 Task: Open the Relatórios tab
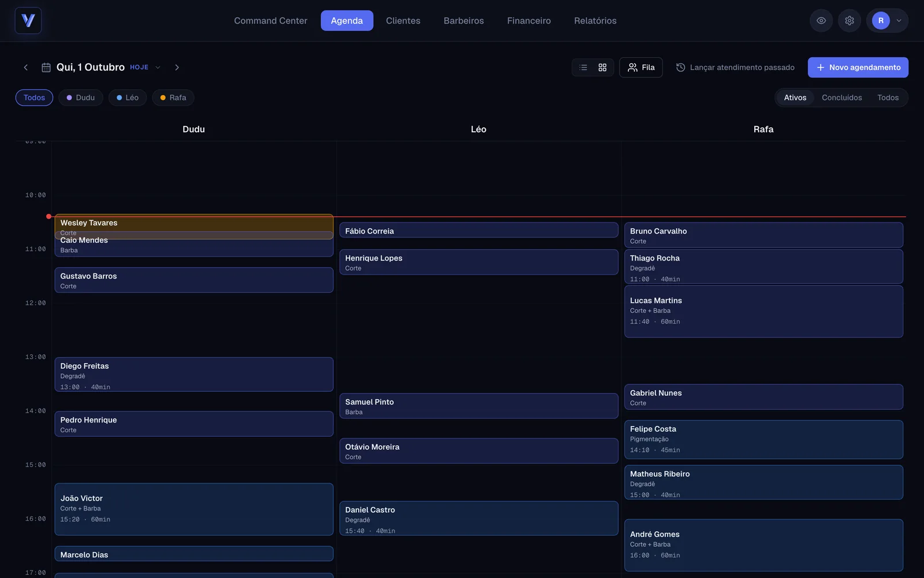pyautogui.click(x=595, y=21)
